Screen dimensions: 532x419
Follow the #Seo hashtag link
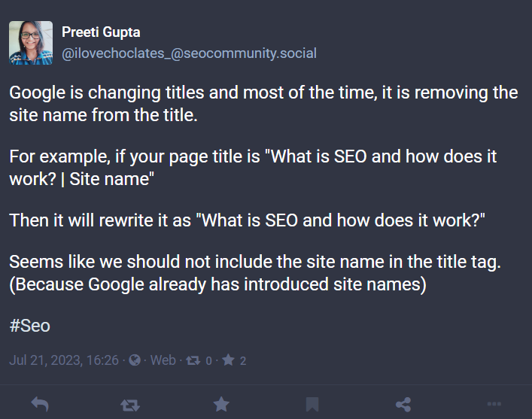click(x=30, y=326)
